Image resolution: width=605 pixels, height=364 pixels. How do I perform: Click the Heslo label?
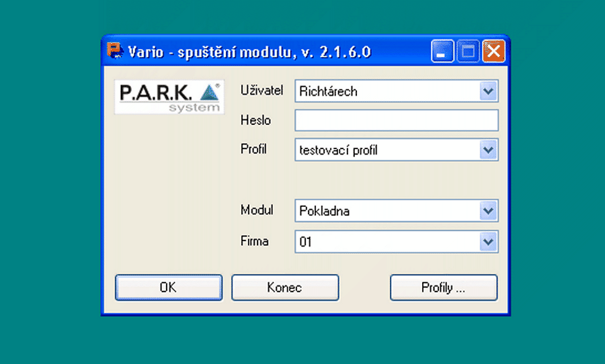[255, 120]
